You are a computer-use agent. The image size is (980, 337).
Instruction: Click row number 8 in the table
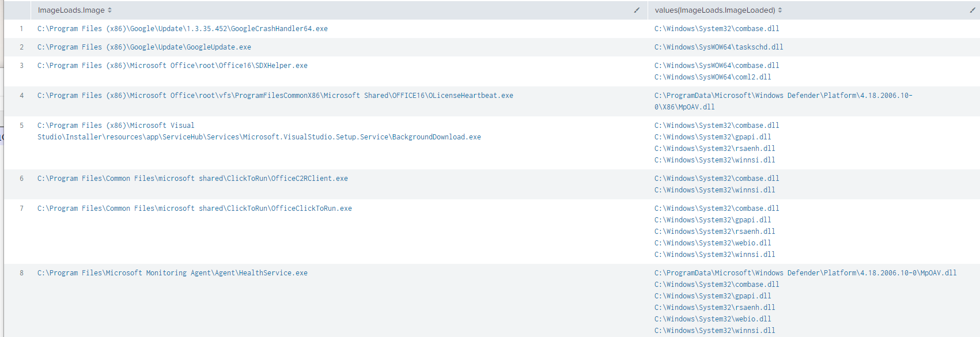pyautogui.click(x=22, y=273)
